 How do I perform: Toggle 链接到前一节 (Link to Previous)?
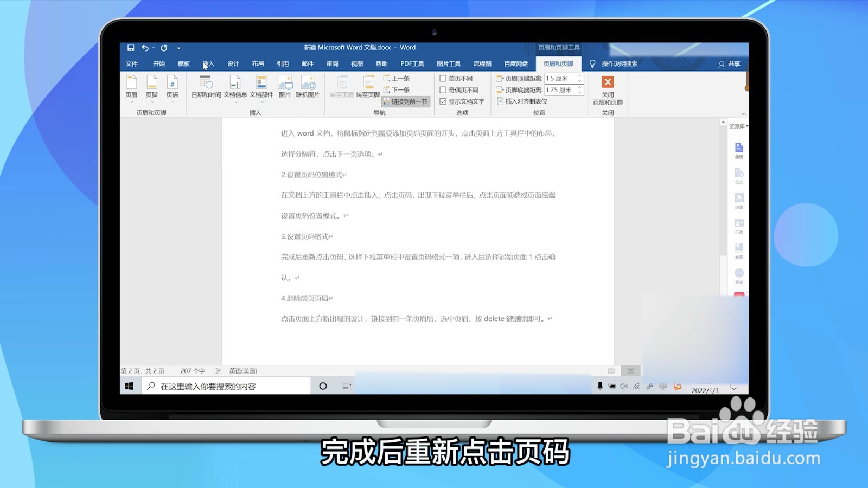tap(406, 101)
